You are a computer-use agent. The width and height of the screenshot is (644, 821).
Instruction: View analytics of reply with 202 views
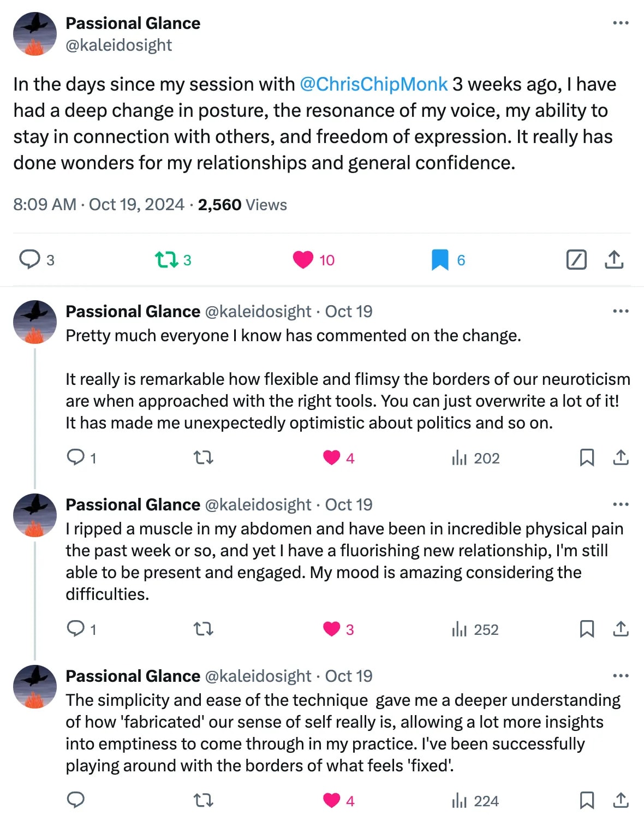click(475, 458)
